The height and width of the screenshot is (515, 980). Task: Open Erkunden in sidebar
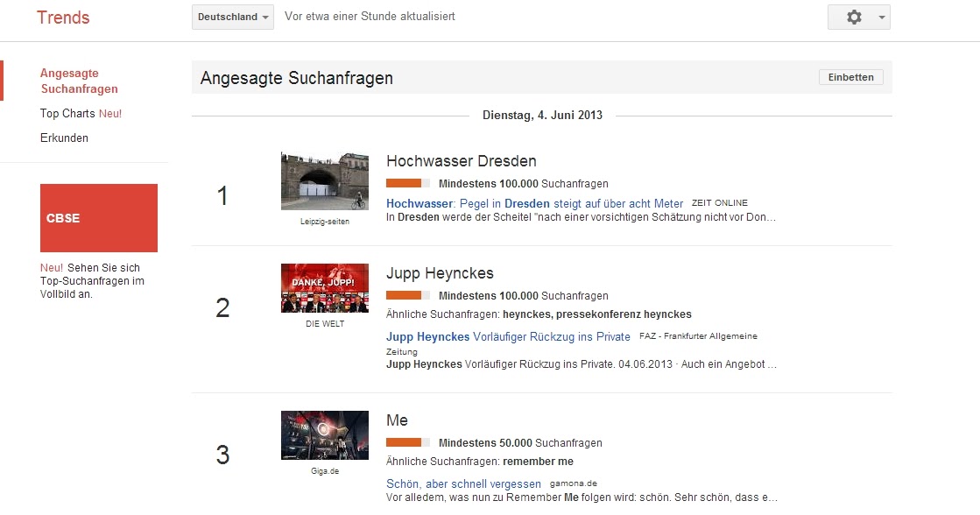pyautogui.click(x=65, y=138)
